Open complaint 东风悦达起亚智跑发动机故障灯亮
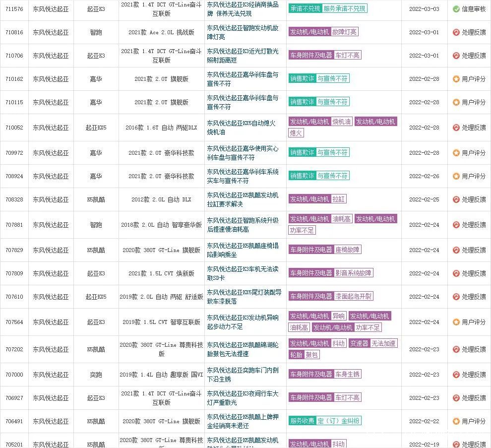The height and width of the screenshot is (448, 491). [x=243, y=32]
